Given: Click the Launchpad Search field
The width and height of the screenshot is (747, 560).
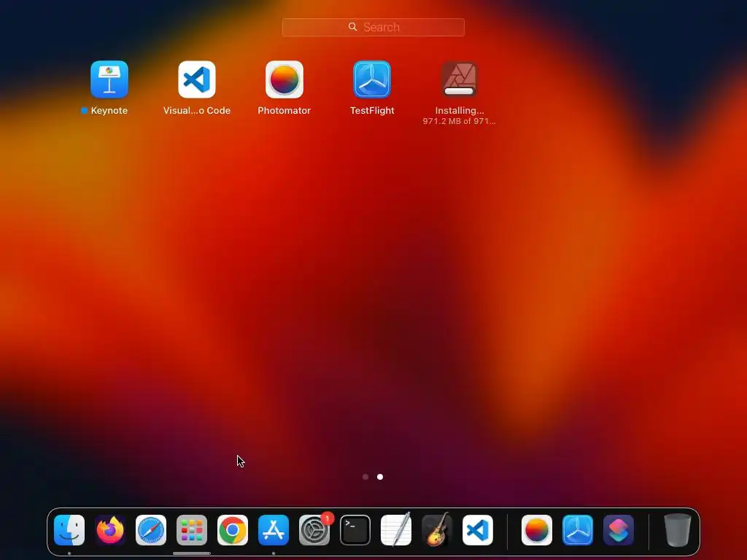Looking at the screenshot, I should point(373,27).
